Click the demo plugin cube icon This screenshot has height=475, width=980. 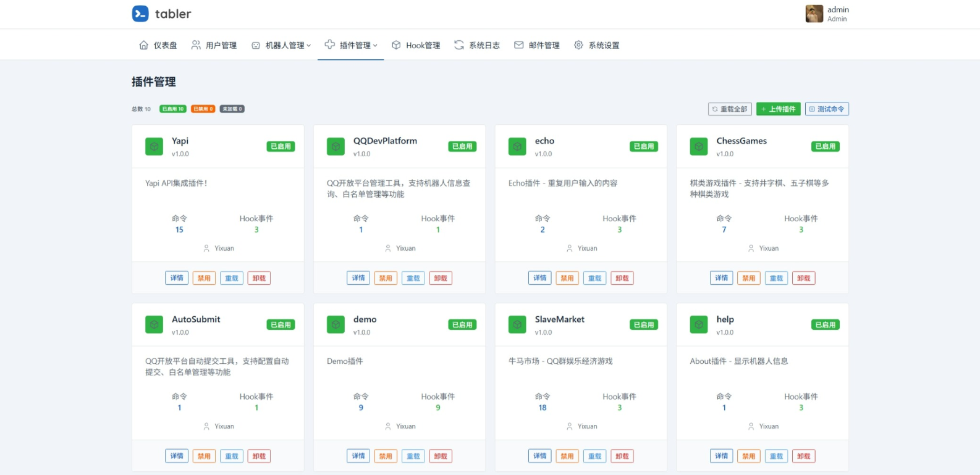[x=336, y=324]
